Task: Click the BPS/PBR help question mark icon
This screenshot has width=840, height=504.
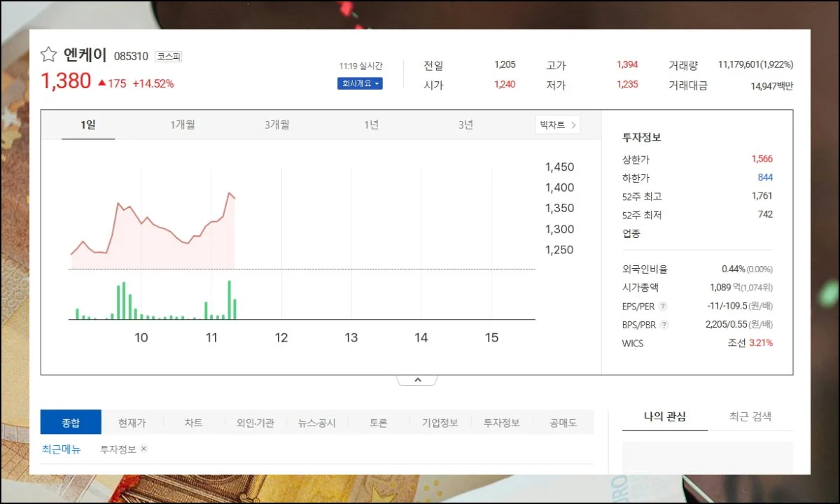Action: pyautogui.click(x=664, y=325)
